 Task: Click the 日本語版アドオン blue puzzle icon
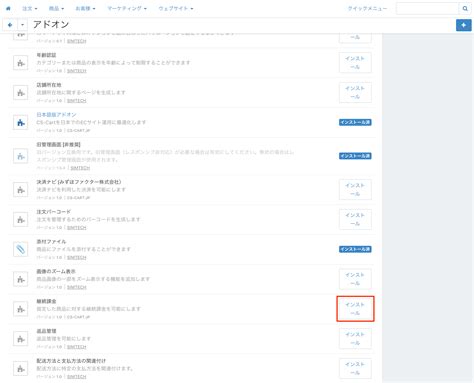(21, 122)
